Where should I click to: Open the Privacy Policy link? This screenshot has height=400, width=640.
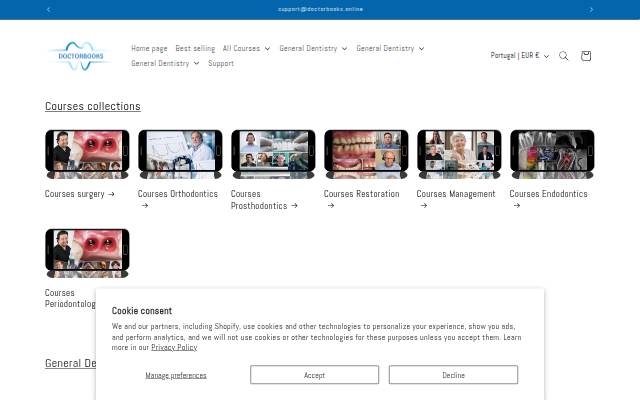click(x=174, y=347)
